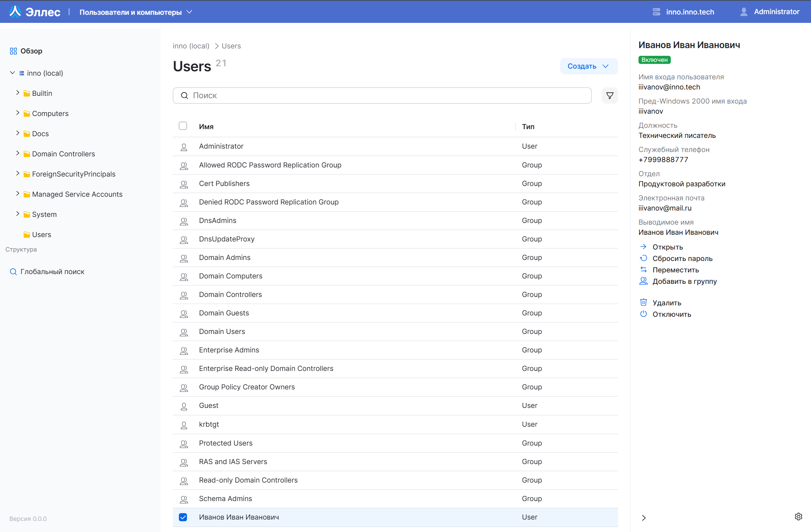811x532 pixels.
Task: Open the filter icon next to search
Action: point(610,96)
